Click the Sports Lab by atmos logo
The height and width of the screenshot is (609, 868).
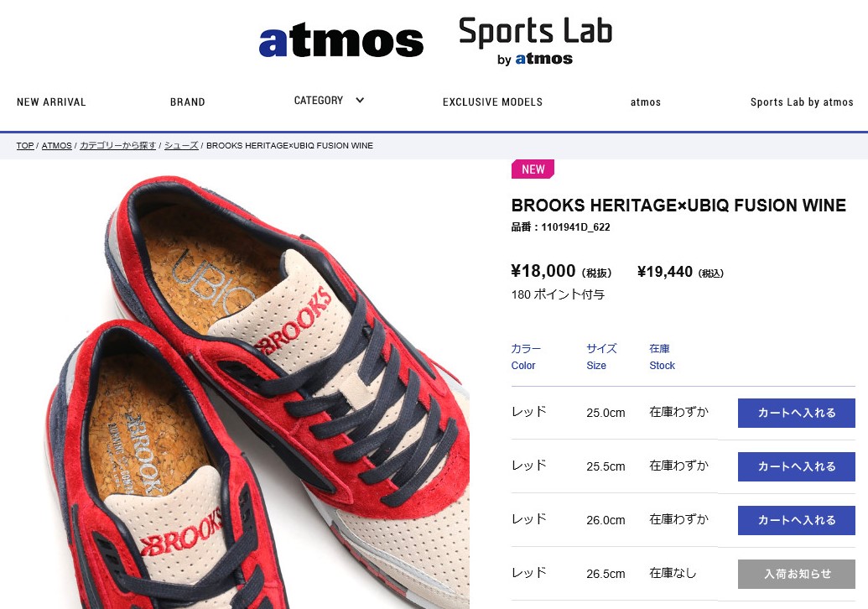click(x=535, y=40)
